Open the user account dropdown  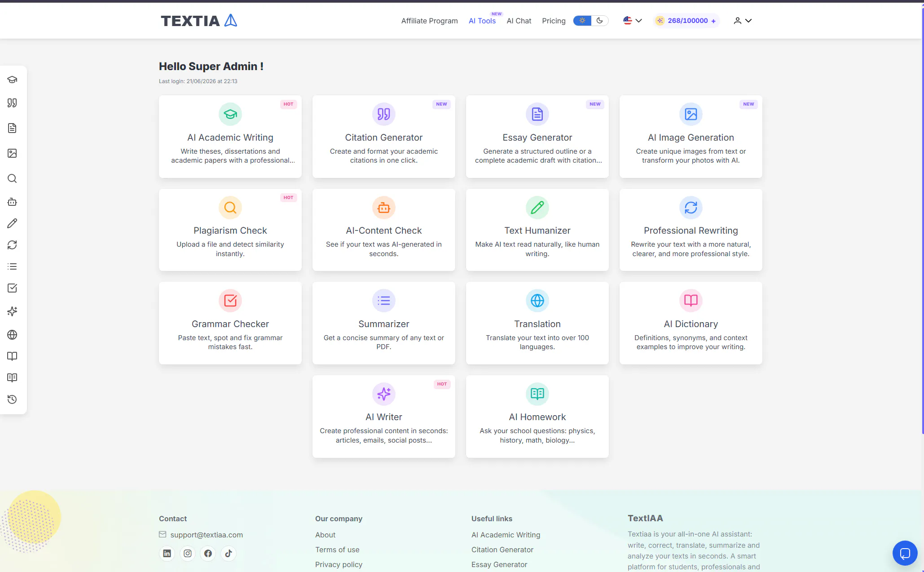743,21
